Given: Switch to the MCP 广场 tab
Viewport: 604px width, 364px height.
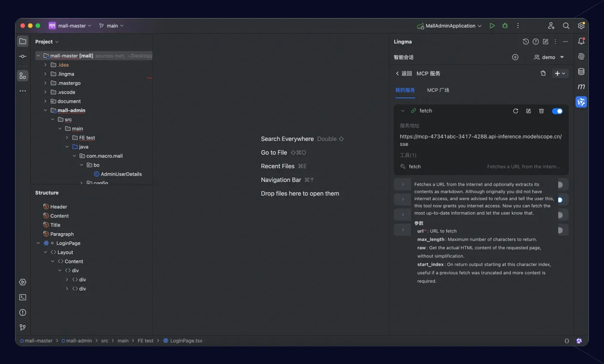Looking at the screenshot, I should tap(438, 90).
